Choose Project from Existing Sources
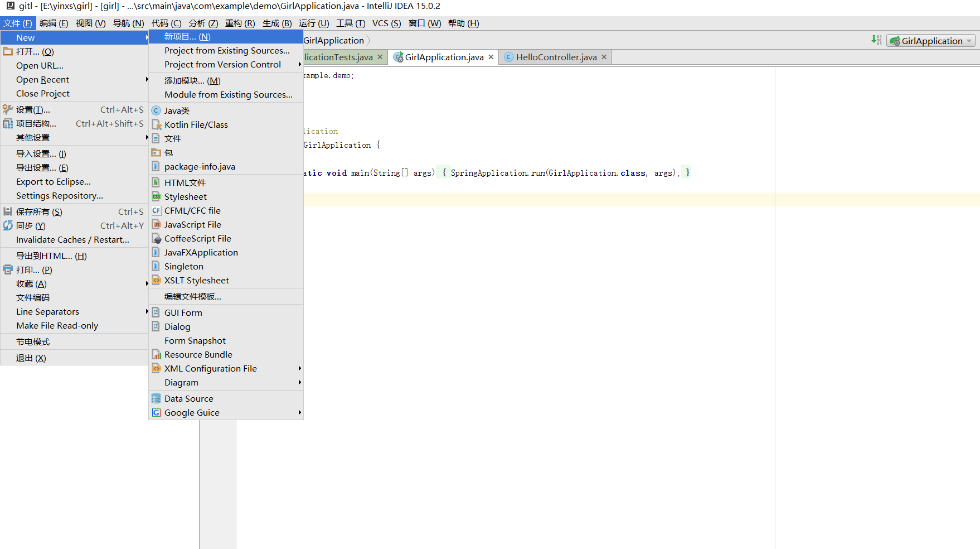The image size is (980, 549). click(x=226, y=50)
